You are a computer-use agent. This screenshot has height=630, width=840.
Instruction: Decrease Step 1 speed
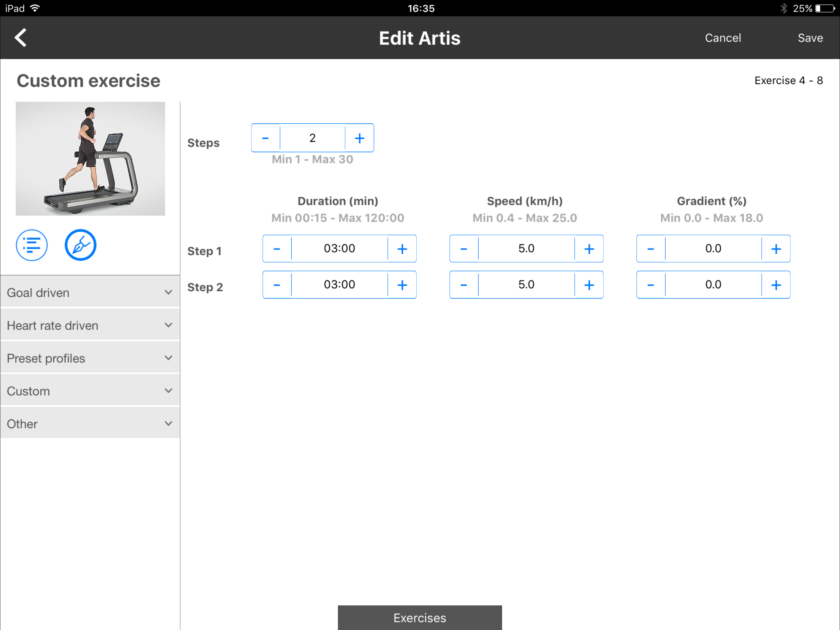(x=464, y=249)
